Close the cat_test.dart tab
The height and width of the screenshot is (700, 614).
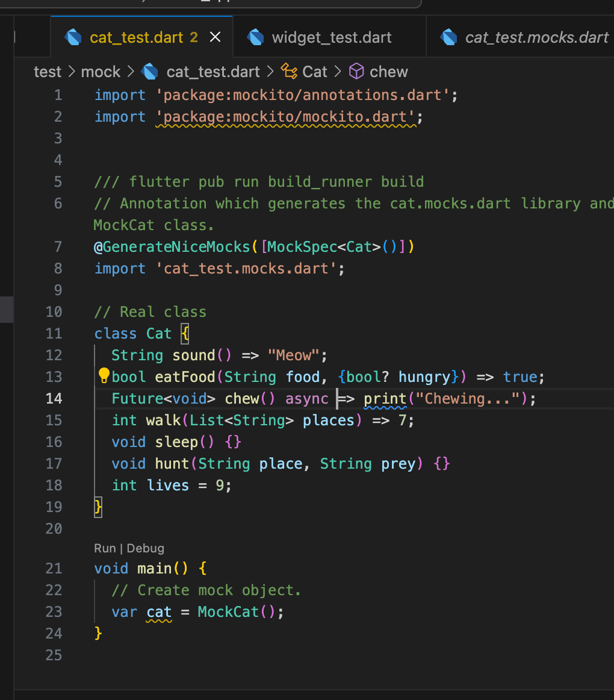tap(215, 37)
